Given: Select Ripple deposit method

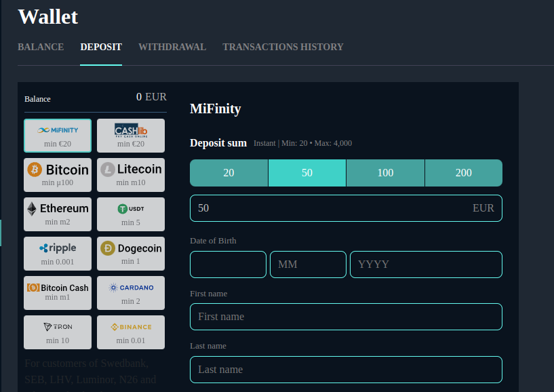Looking at the screenshot, I should [x=58, y=254].
